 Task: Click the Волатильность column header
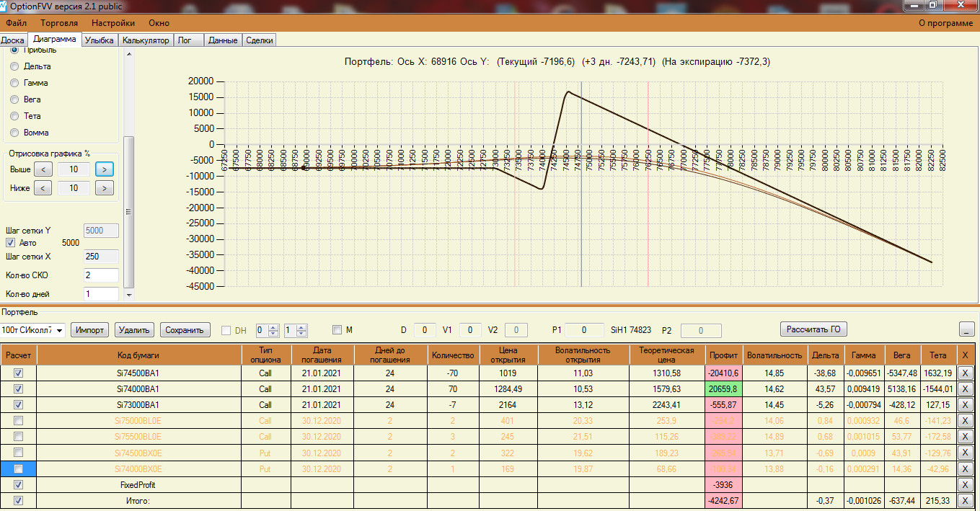(774, 355)
